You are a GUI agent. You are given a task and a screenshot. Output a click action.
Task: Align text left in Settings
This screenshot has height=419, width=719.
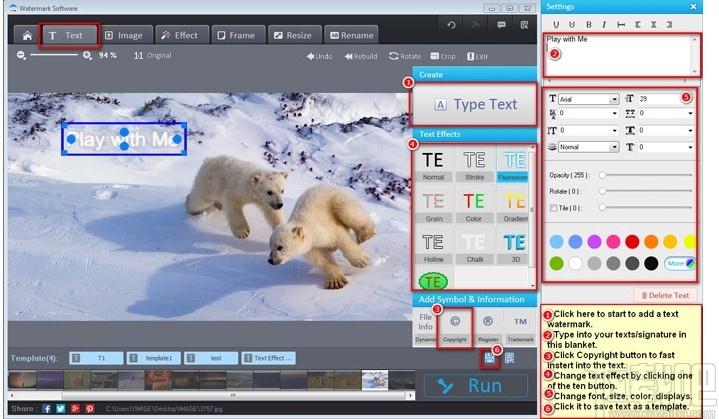pos(637,24)
